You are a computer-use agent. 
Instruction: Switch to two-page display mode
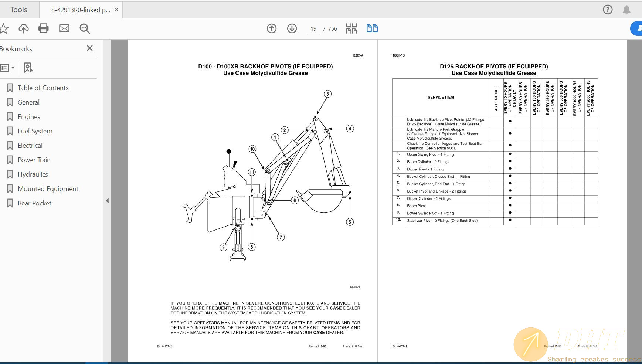(372, 28)
